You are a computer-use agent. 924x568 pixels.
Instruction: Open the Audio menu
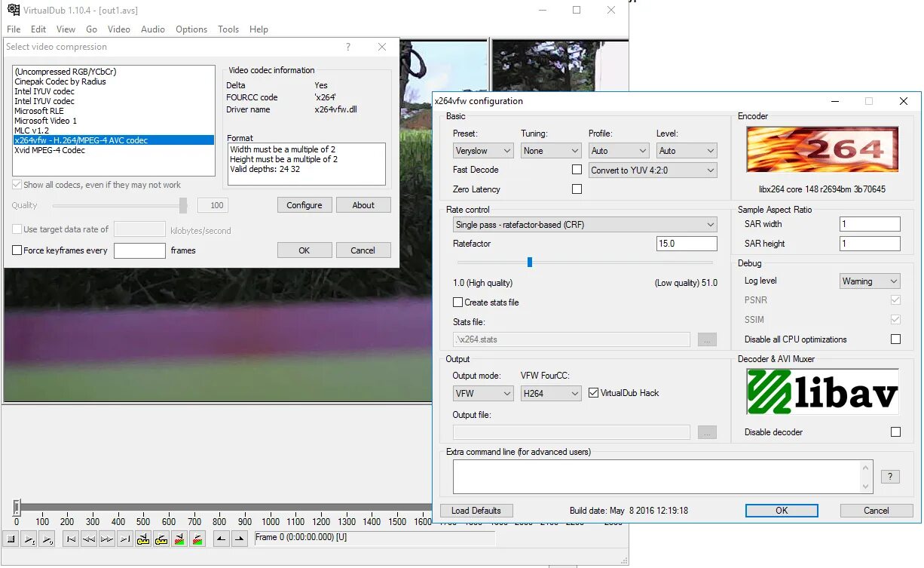click(x=153, y=29)
